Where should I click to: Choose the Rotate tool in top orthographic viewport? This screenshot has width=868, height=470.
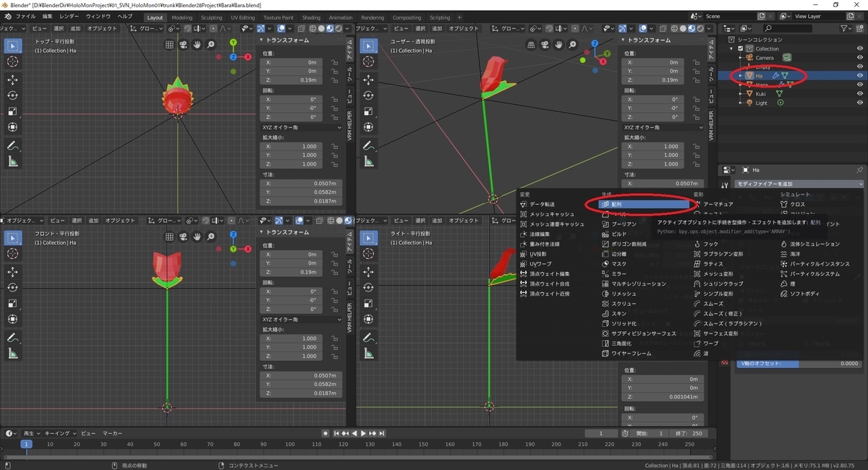click(x=13, y=95)
